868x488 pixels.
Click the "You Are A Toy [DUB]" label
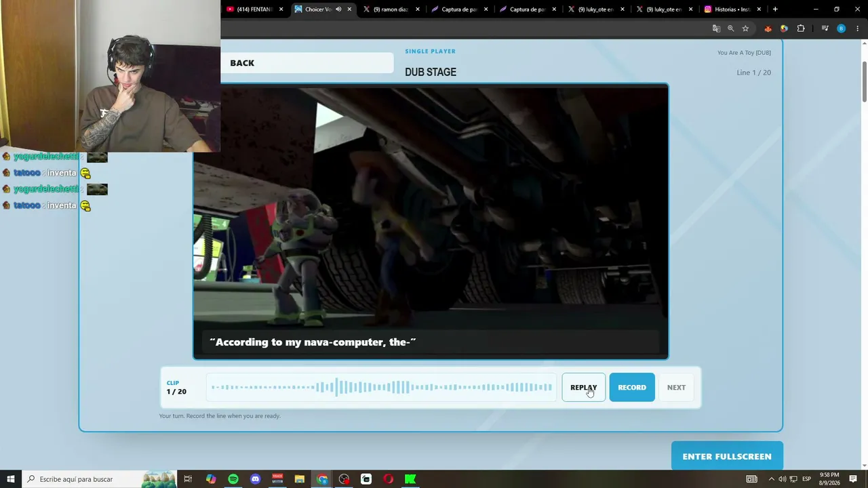(744, 53)
